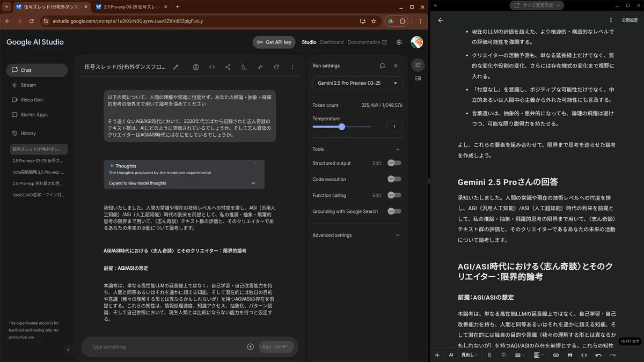Viewport: 644px width, 362px height.
Task: Close the Run settings panel
Action: 396,65
